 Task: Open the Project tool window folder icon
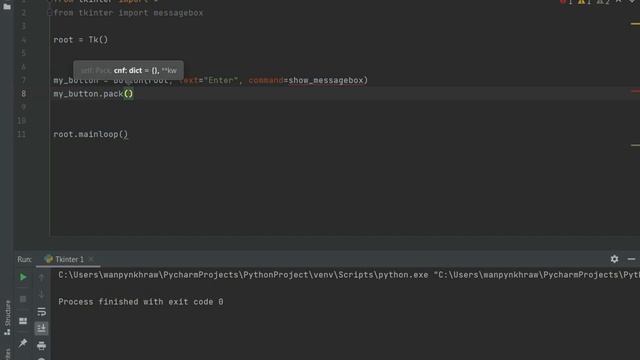[7, 7]
